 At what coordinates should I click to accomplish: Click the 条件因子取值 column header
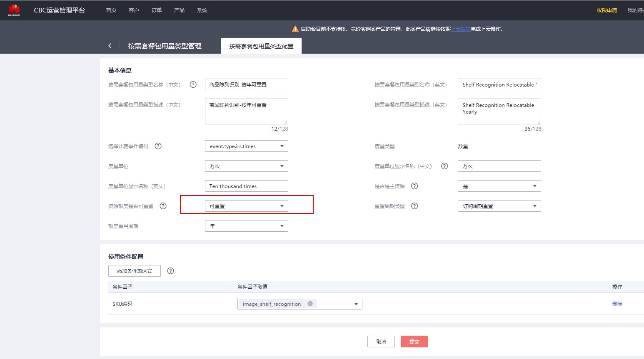pyautogui.click(x=252, y=287)
